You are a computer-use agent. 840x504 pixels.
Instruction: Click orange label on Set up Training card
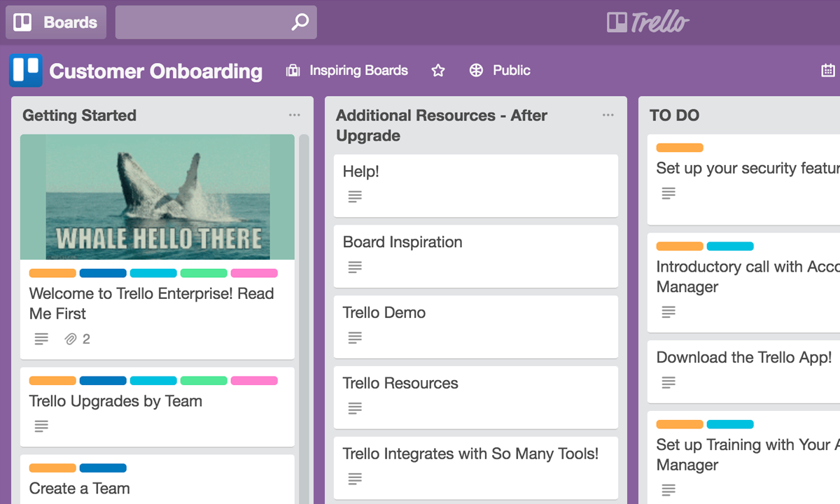(680, 424)
